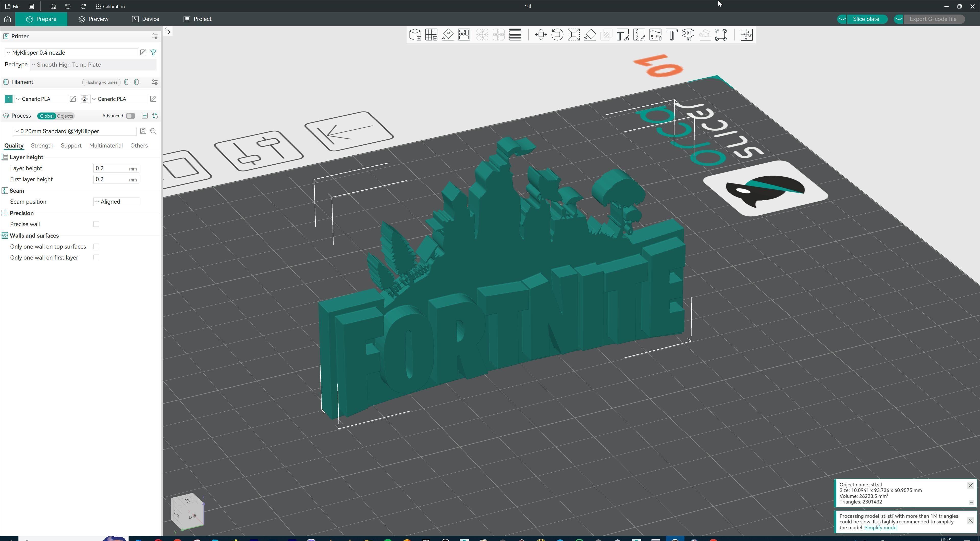The image size is (980, 541).
Task: Click the Add plate grid icon
Action: coord(431,35)
